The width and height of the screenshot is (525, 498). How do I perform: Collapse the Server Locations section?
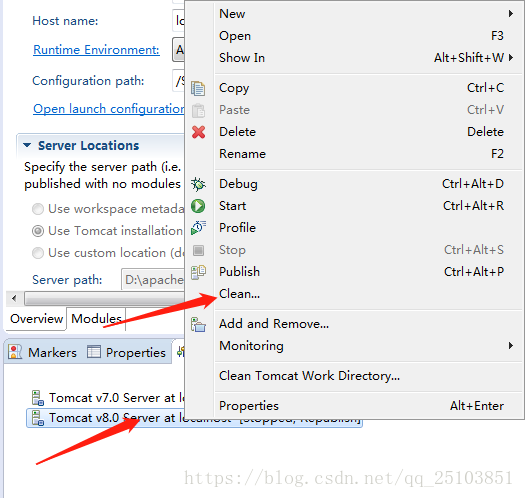point(27,145)
